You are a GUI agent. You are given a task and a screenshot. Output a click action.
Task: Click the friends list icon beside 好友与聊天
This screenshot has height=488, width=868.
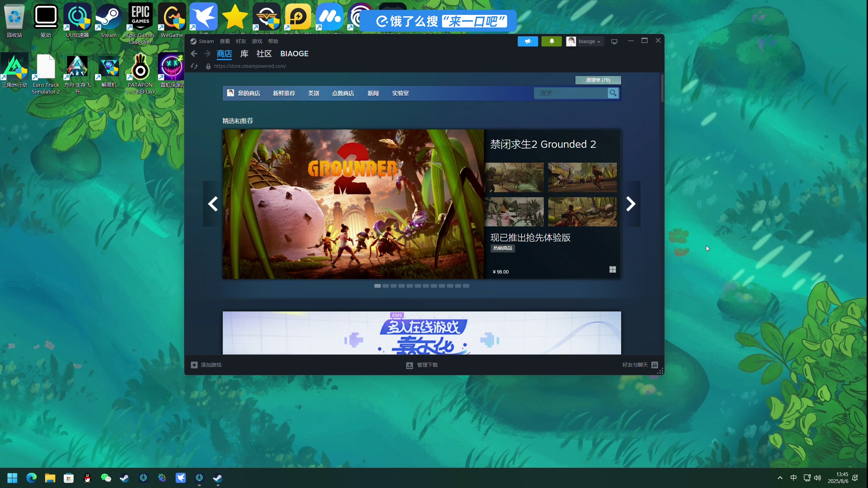[655, 365]
